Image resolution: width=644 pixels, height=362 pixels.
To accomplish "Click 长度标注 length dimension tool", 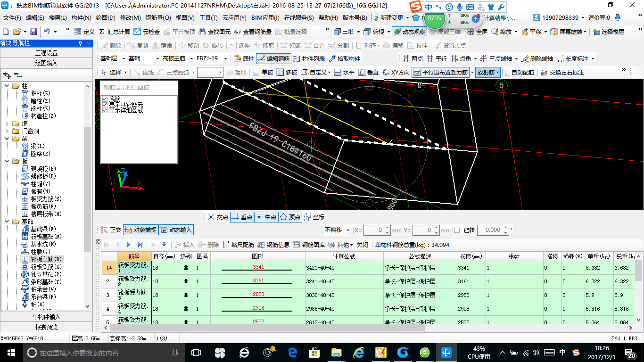I will [573, 59].
